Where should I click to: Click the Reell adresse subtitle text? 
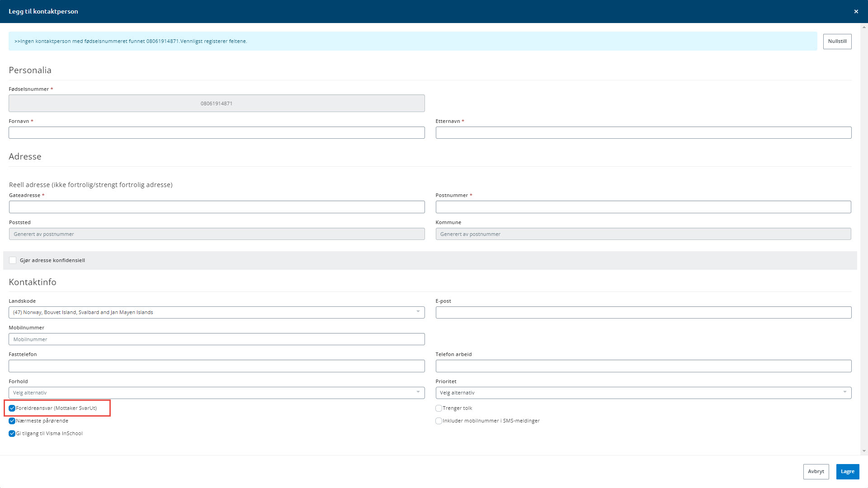tap(90, 185)
